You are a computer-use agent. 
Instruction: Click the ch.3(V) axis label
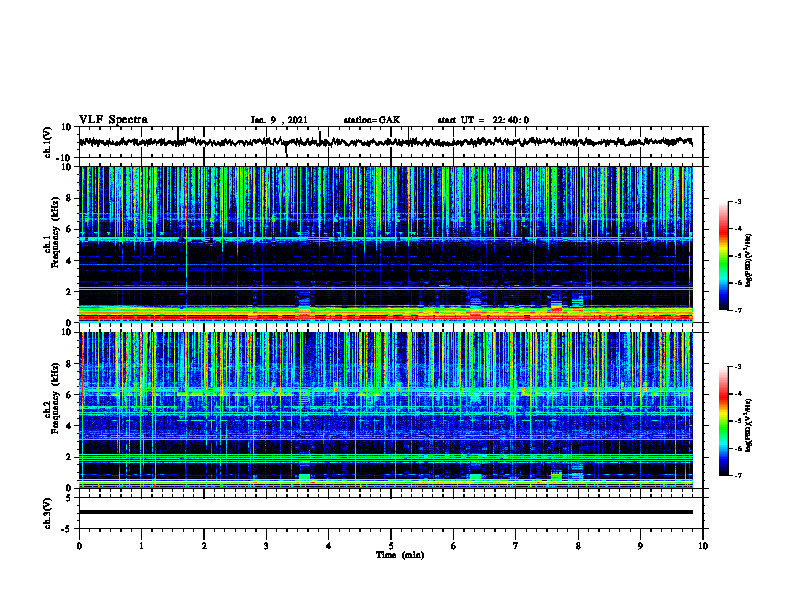coord(48,513)
